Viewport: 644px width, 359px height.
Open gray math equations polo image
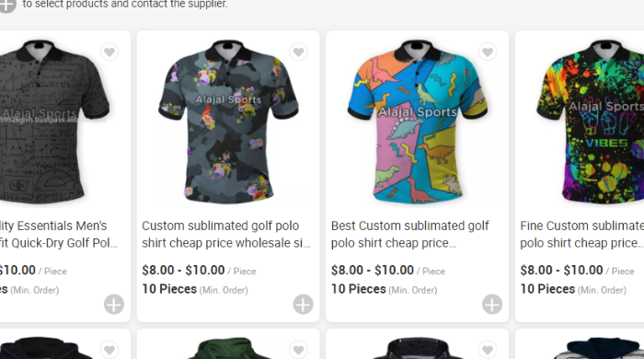click(x=53, y=122)
